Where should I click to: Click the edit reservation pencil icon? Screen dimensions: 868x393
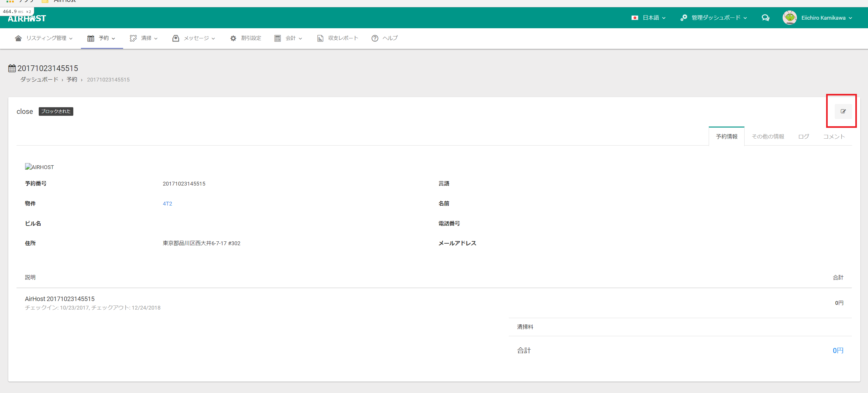click(x=843, y=111)
